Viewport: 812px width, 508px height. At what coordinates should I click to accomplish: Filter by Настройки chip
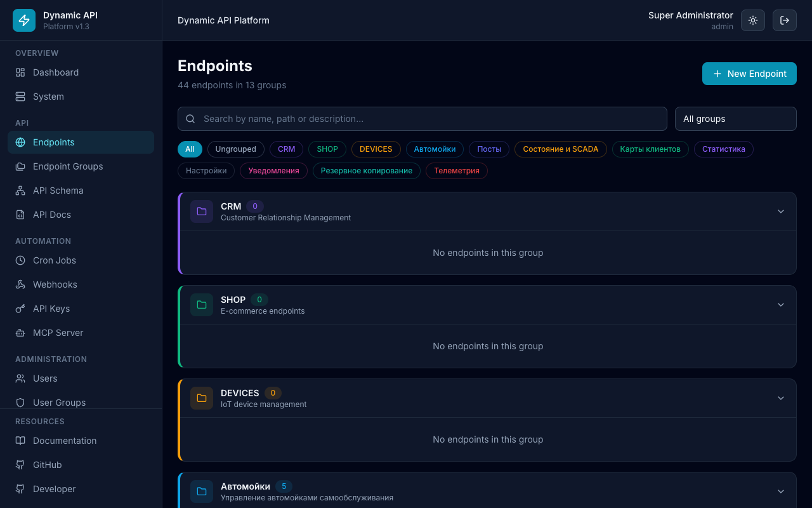pos(206,171)
